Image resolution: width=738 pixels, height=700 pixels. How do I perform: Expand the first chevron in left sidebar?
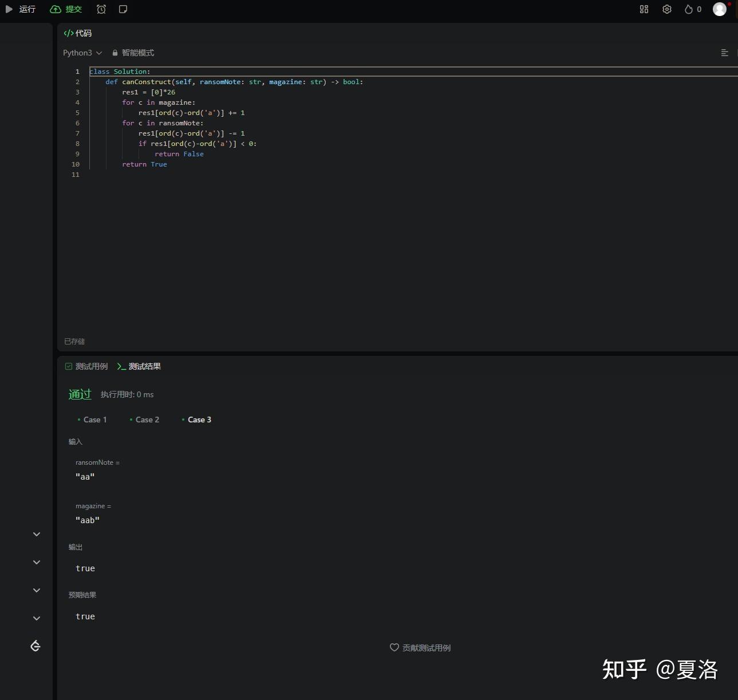(36, 534)
